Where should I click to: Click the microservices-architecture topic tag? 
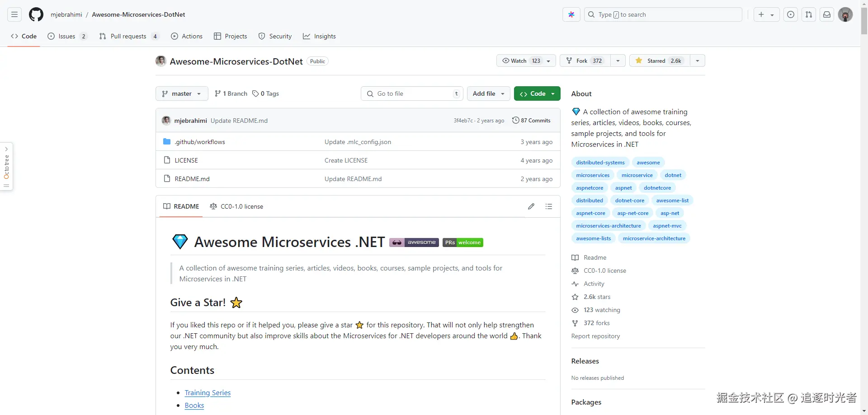pos(609,226)
